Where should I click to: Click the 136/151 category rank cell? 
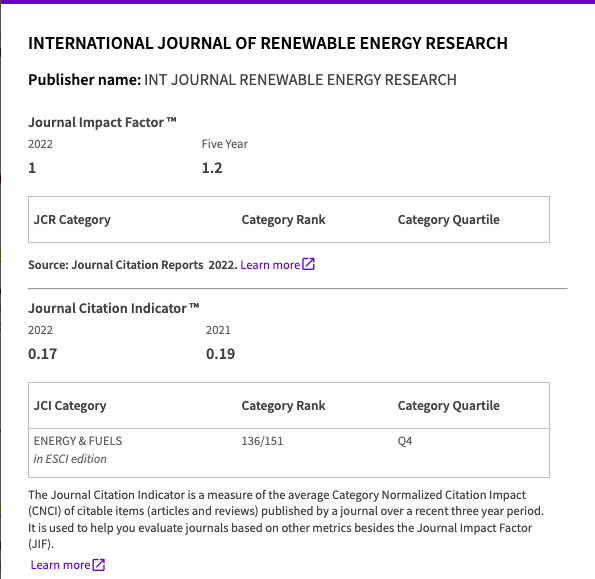pyautogui.click(x=262, y=441)
